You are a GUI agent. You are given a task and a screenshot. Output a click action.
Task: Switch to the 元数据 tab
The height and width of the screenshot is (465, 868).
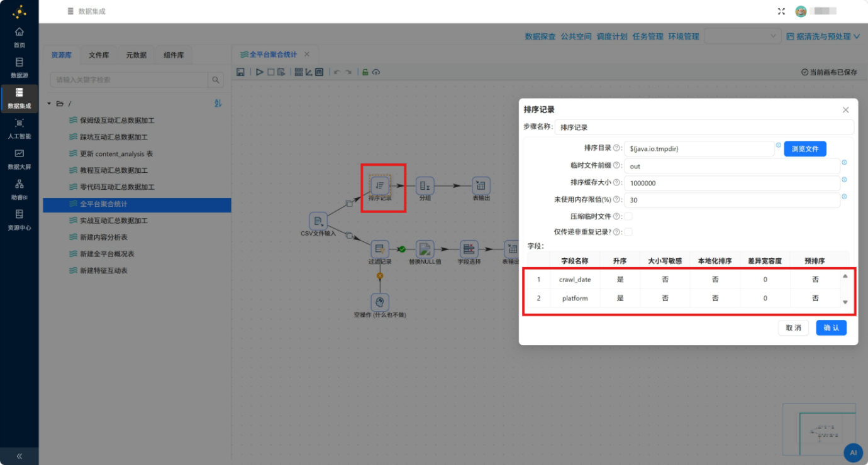coord(136,55)
